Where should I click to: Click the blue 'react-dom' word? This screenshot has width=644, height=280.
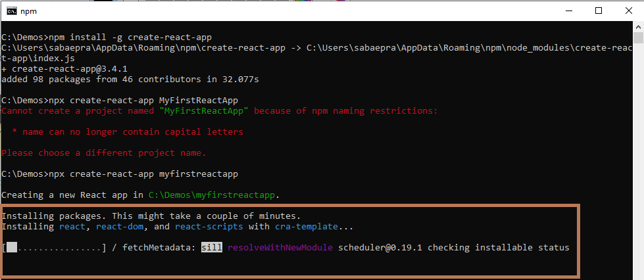point(120,226)
